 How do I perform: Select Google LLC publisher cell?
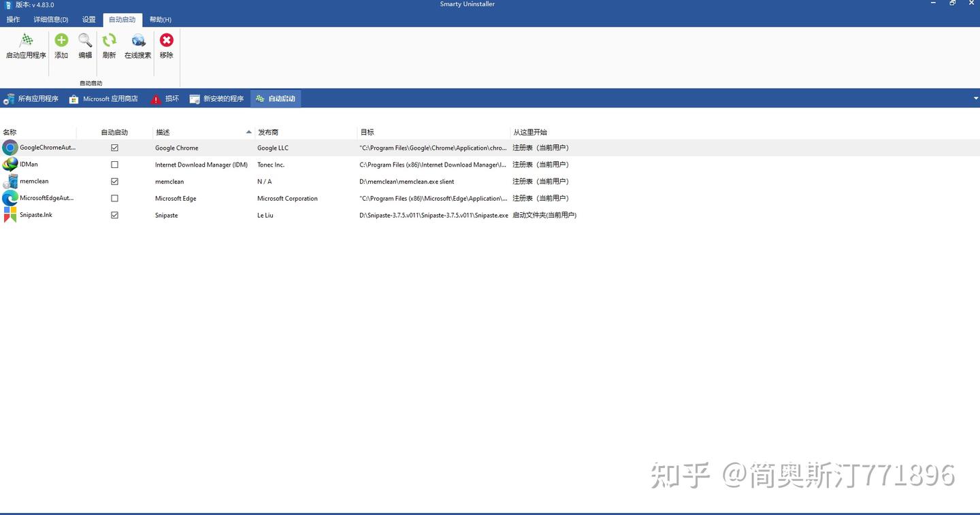[273, 148]
